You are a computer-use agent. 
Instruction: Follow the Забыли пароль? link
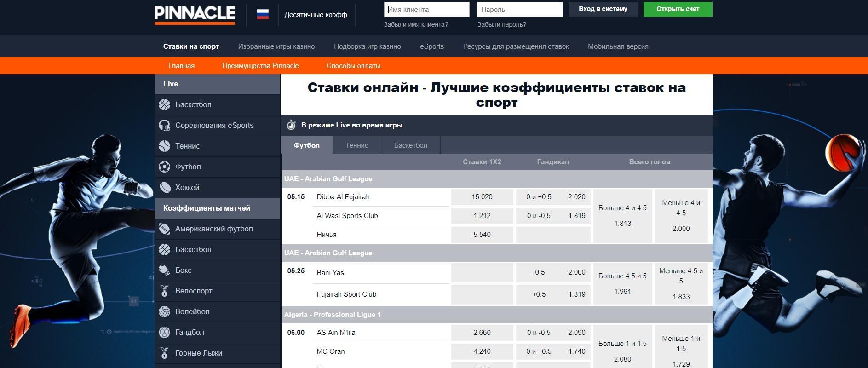(x=501, y=25)
